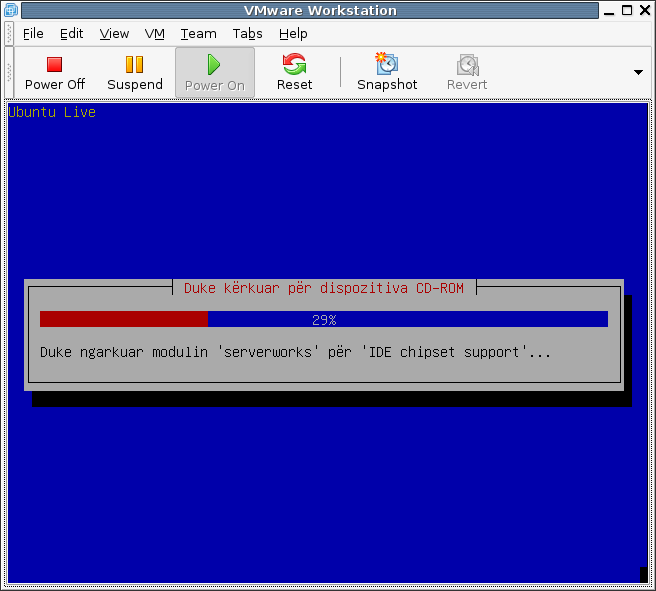656x591 pixels.
Task: Click the menu bar drag handle grip
Action: click(9, 33)
